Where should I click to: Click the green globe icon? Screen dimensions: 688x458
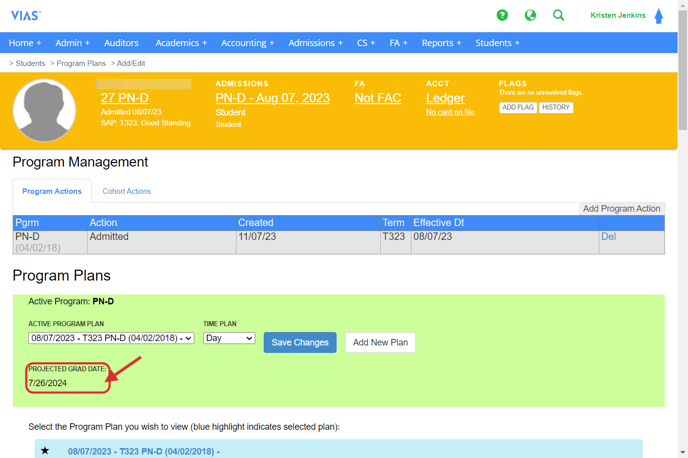click(530, 15)
